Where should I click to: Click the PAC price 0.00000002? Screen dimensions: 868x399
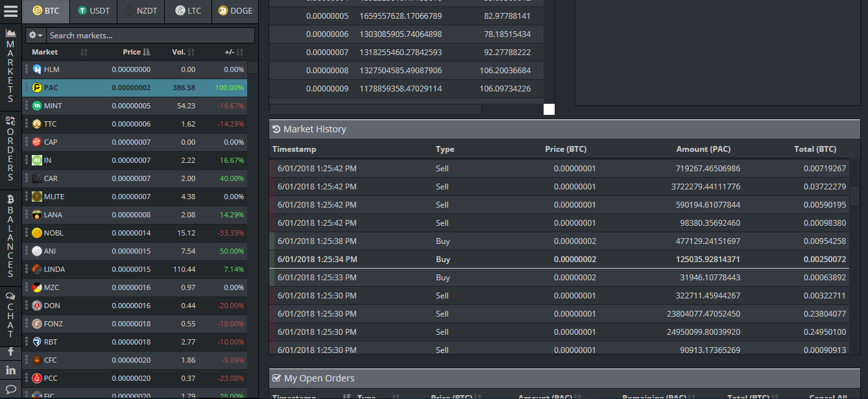point(131,88)
